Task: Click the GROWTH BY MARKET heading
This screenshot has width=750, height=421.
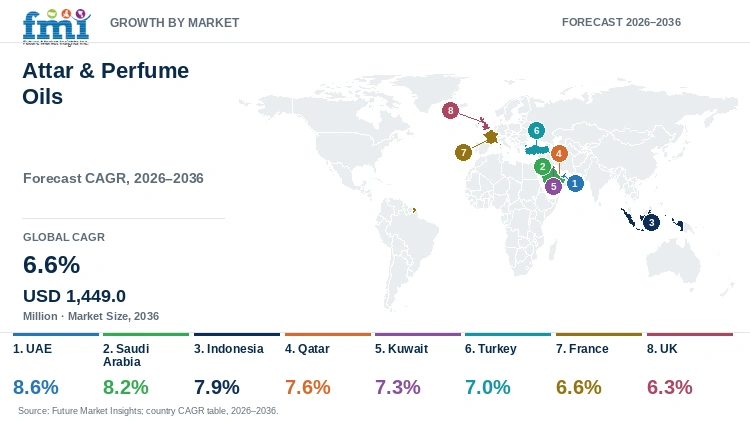Action: [x=175, y=22]
